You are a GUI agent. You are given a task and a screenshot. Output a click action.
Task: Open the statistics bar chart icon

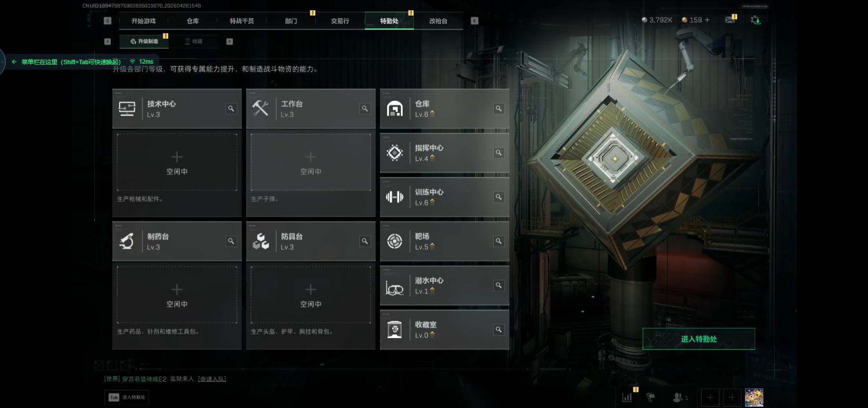pos(627,397)
